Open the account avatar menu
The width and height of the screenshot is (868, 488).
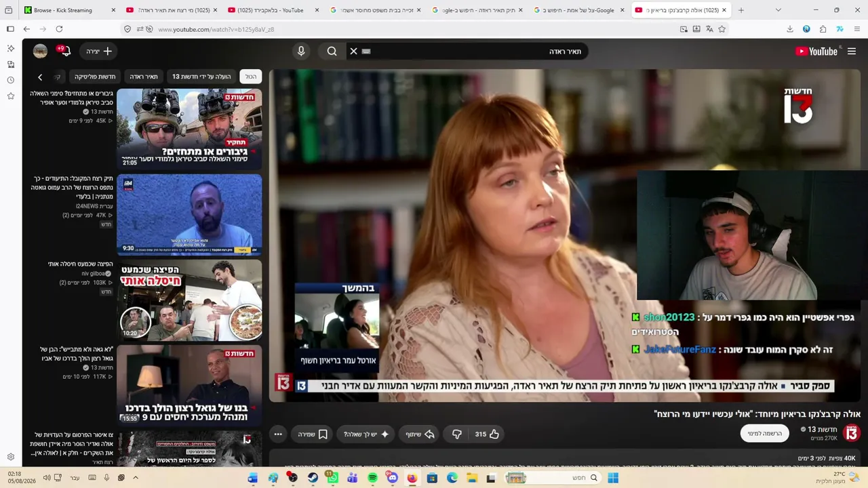pos(40,51)
